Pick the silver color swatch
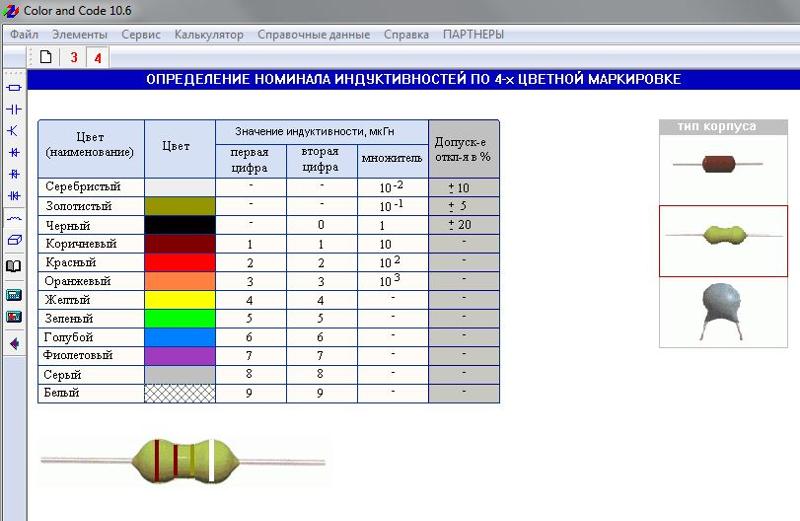Image resolution: width=800 pixels, height=521 pixels. click(x=180, y=187)
